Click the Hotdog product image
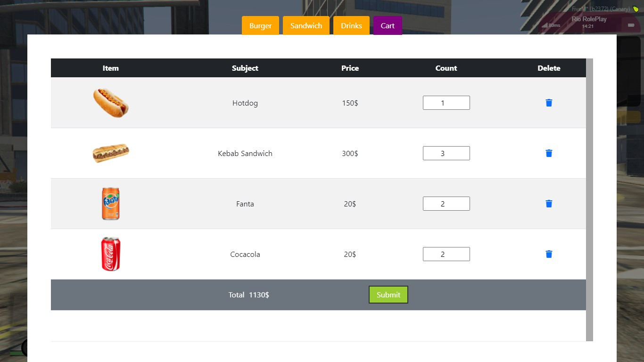This screenshot has width=644, height=362. (x=111, y=103)
